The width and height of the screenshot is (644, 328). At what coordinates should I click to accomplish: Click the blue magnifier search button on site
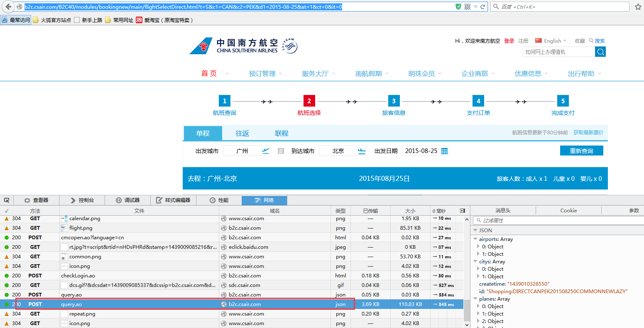(600, 51)
